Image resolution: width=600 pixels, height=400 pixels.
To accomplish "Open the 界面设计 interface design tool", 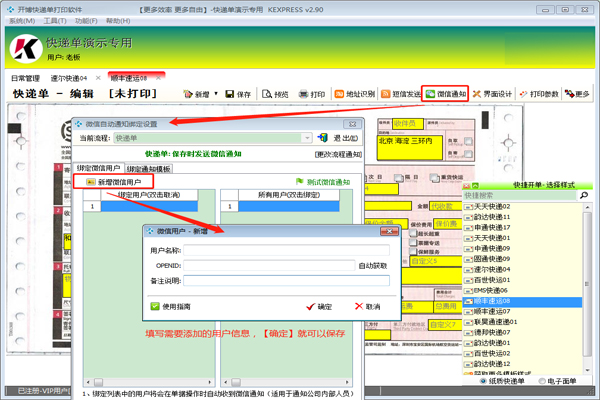I will [x=492, y=94].
